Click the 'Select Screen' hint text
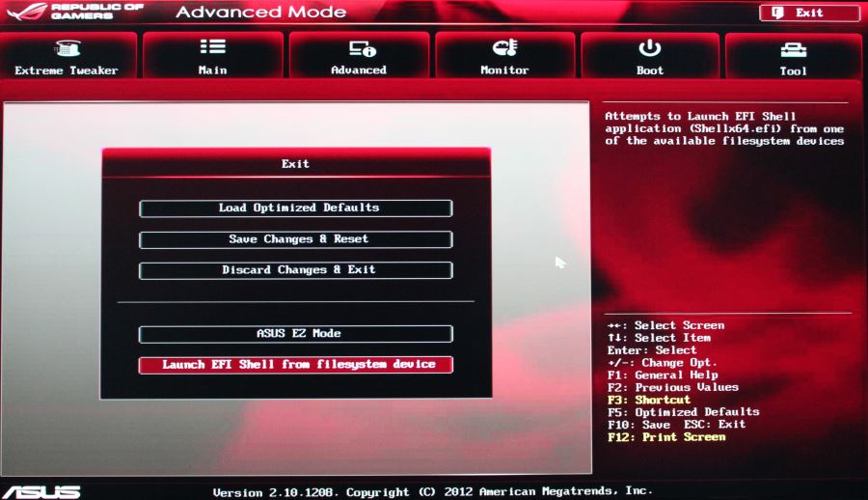The width and height of the screenshot is (868, 500). [x=679, y=325]
